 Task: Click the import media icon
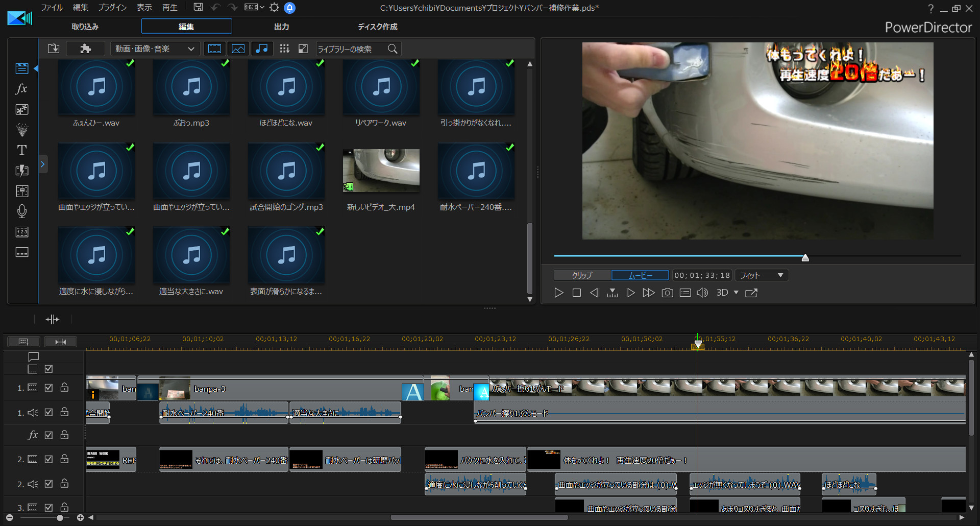pyautogui.click(x=54, y=49)
